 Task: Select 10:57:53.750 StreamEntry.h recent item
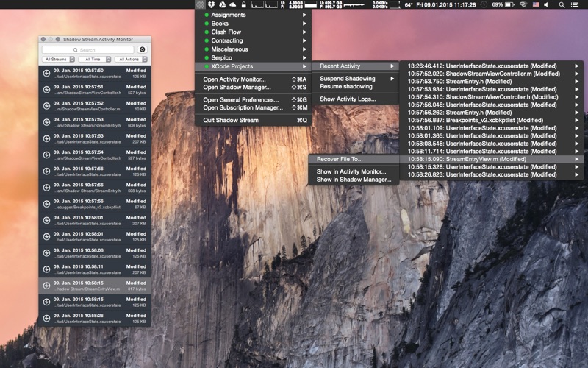point(492,82)
